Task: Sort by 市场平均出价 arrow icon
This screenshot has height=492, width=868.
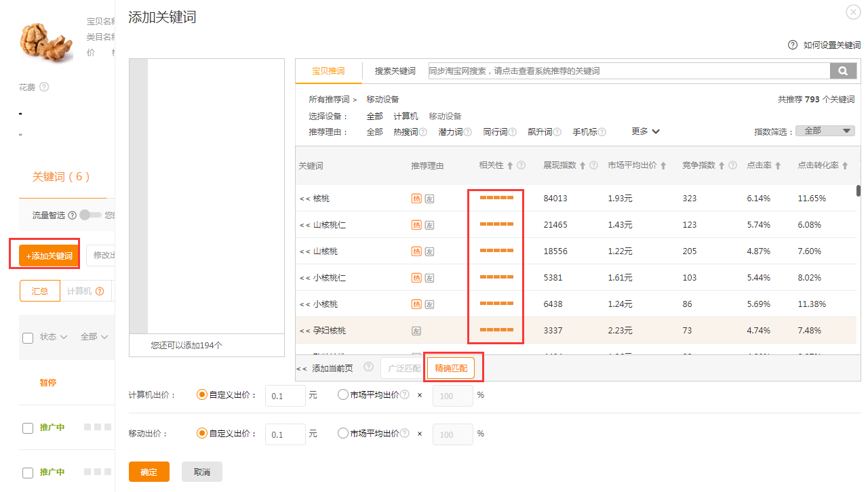Action: pyautogui.click(x=663, y=165)
